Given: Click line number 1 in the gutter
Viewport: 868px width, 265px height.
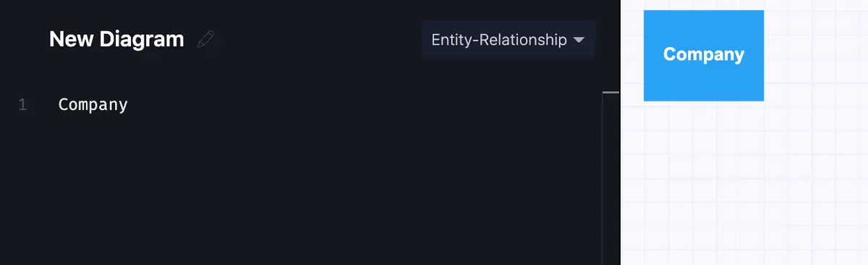Looking at the screenshot, I should click(x=22, y=105).
